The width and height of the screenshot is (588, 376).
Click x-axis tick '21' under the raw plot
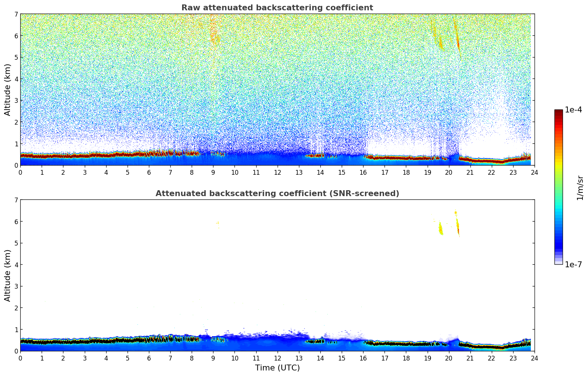pyautogui.click(x=470, y=172)
